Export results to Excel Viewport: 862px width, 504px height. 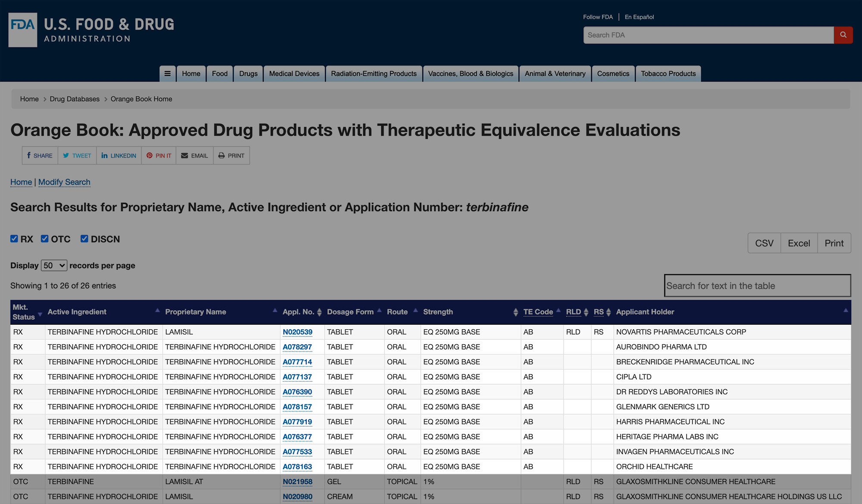pos(799,243)
